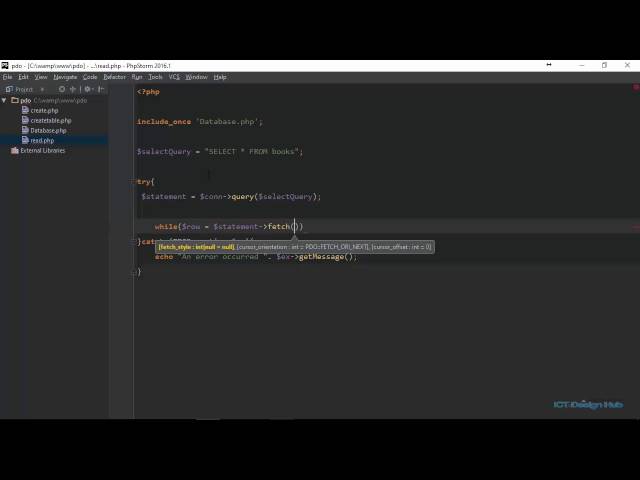Image resolution: width=640 pixels, height=480 pixels.
Task: Open the Code menu
Action: pos(90,77)
